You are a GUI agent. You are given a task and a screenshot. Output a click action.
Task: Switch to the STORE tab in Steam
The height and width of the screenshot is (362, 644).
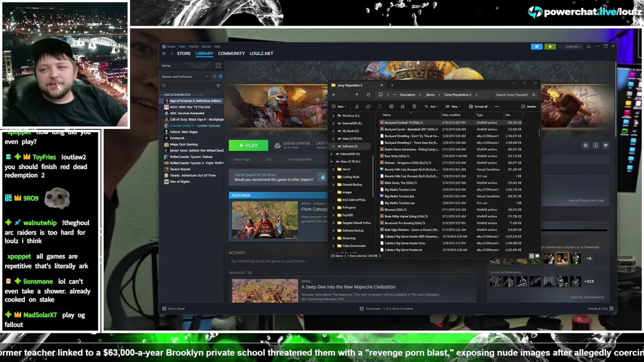184,53
